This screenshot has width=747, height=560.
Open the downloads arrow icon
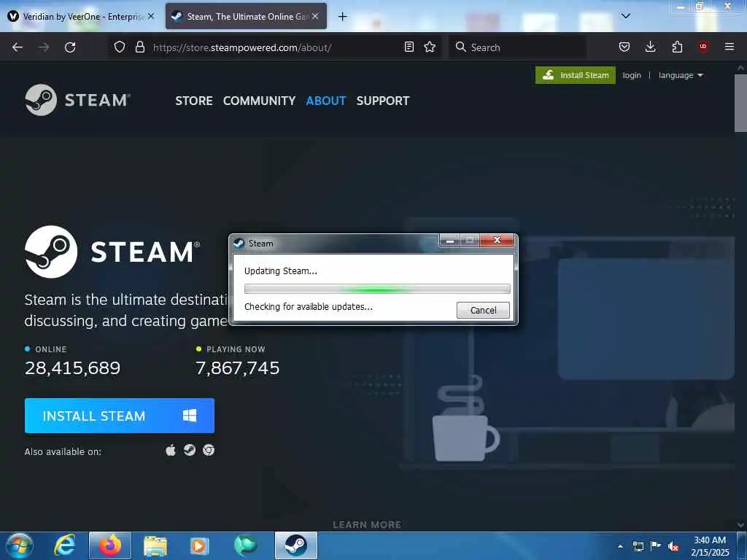click(650, 47)
